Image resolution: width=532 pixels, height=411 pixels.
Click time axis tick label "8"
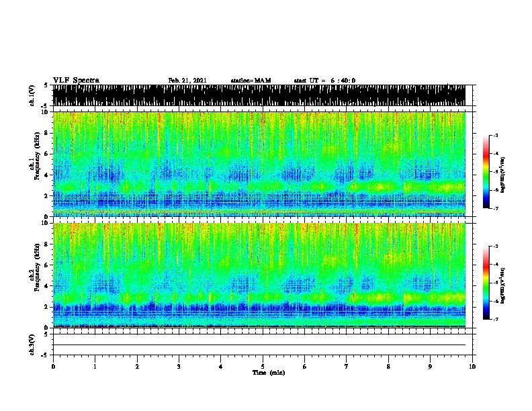pyautogui.click(x=388, y=366)
